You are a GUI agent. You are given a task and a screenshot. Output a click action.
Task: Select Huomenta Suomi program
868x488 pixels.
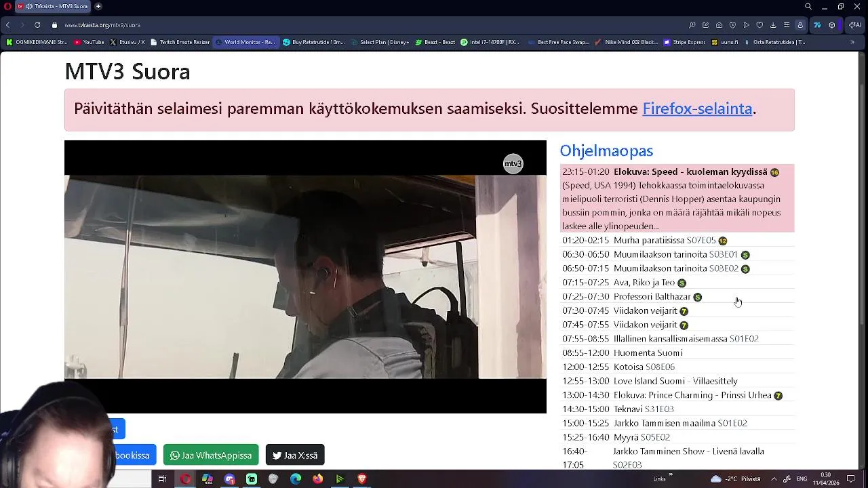tap(677, 352)
